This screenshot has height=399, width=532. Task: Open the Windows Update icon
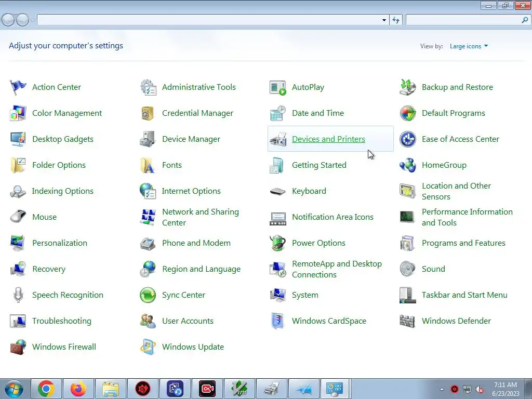(148, 347)
